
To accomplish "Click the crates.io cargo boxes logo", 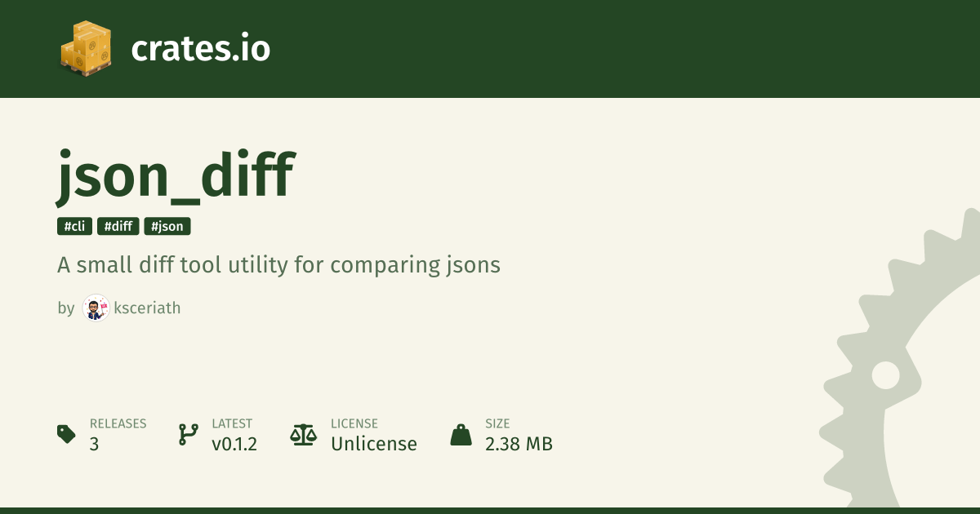I will click(86, 47).
